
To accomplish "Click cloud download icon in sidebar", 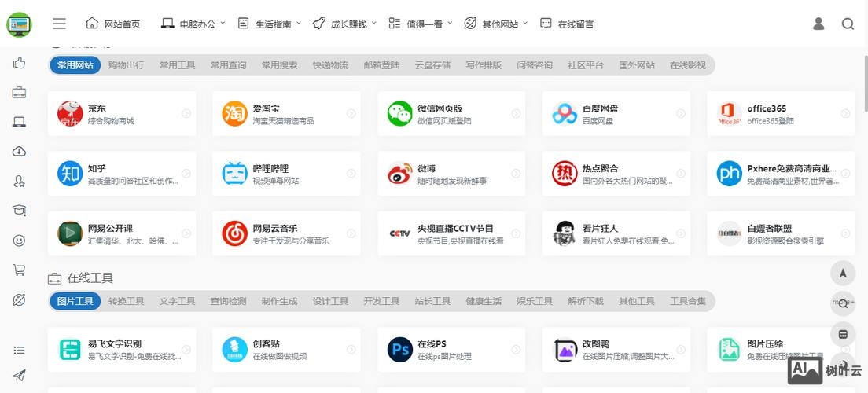I will click(x=19, y=151).
